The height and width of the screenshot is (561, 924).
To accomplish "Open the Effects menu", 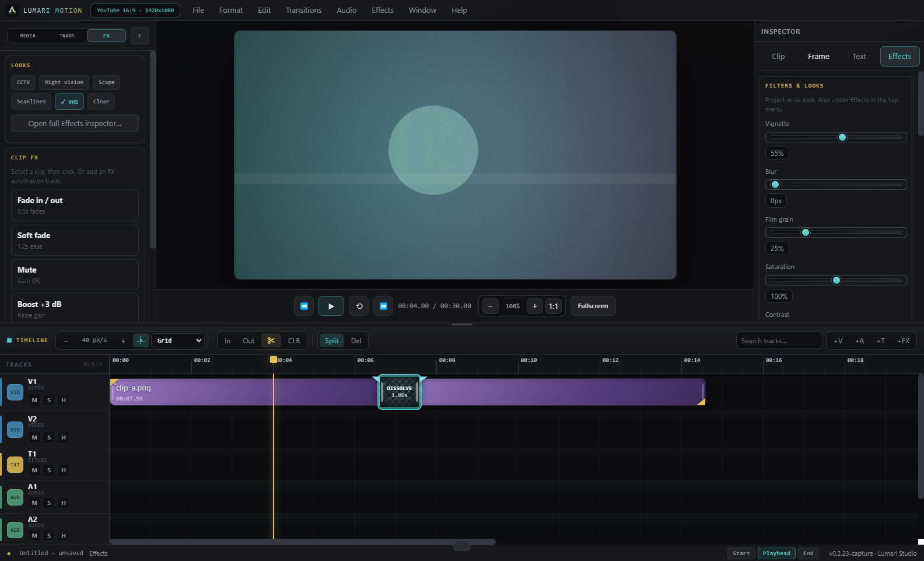I will click(x=383, y=11).
